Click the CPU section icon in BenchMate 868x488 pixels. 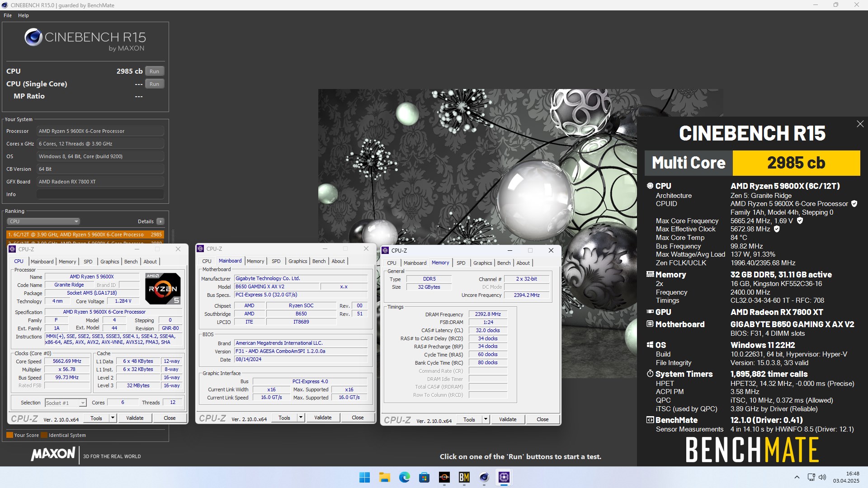click(650, 186)
